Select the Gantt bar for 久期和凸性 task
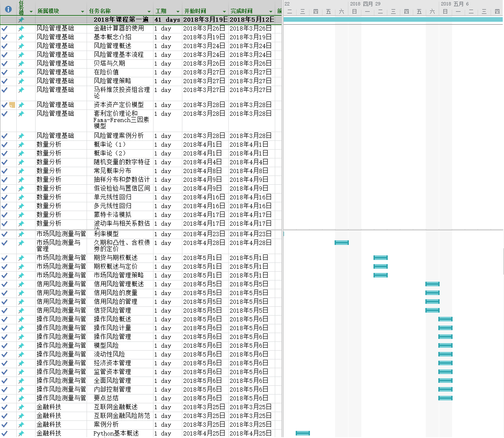This screenshot has width=504, height=438. pos(341,243)
